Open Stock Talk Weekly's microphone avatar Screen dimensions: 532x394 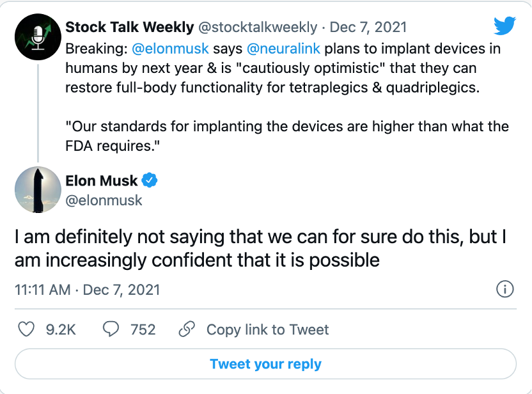[x=38, y=37]
